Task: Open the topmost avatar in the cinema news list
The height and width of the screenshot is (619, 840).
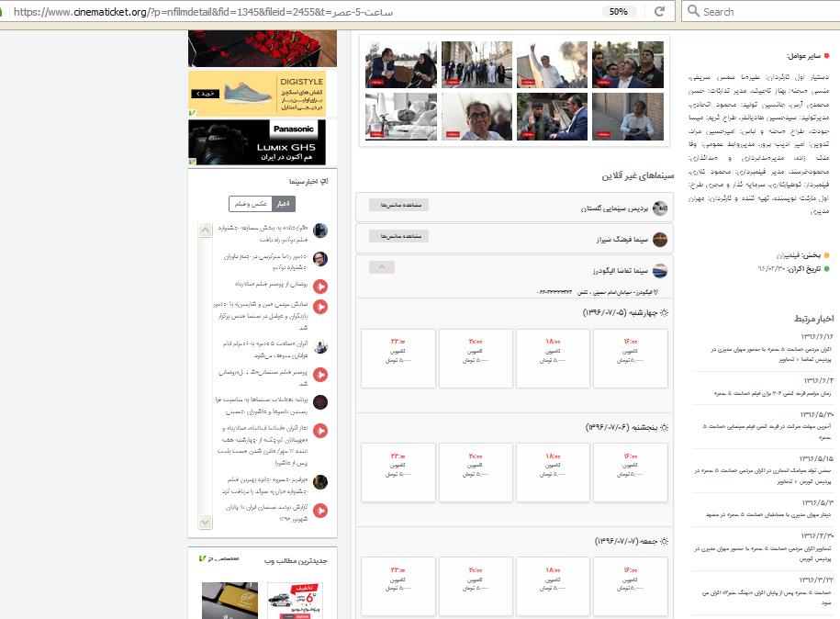Action: 320,231
